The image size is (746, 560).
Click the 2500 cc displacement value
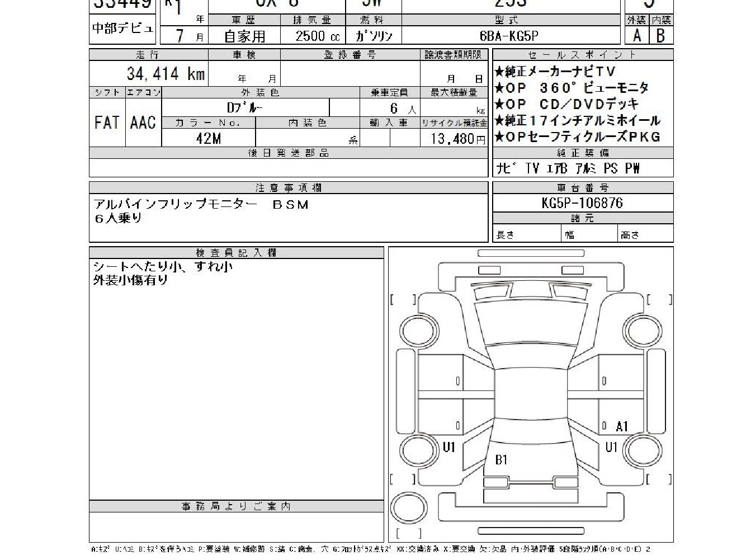[x=317, y=36]
